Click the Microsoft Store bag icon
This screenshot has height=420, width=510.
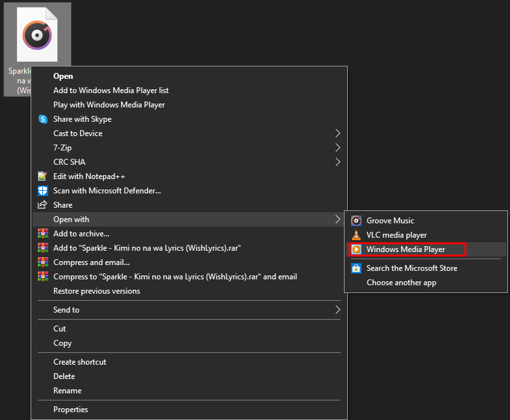(356, 268)
